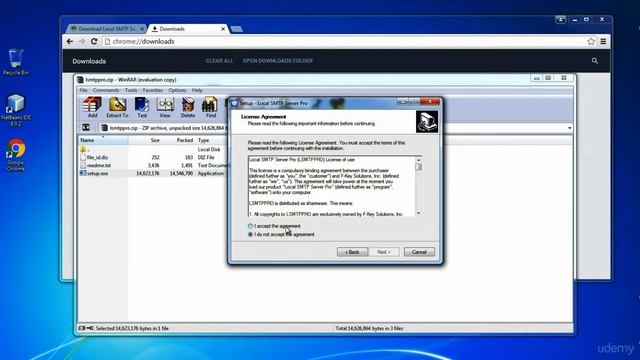
Task: Open WinRAR Options menu
Action: point(177,90)
